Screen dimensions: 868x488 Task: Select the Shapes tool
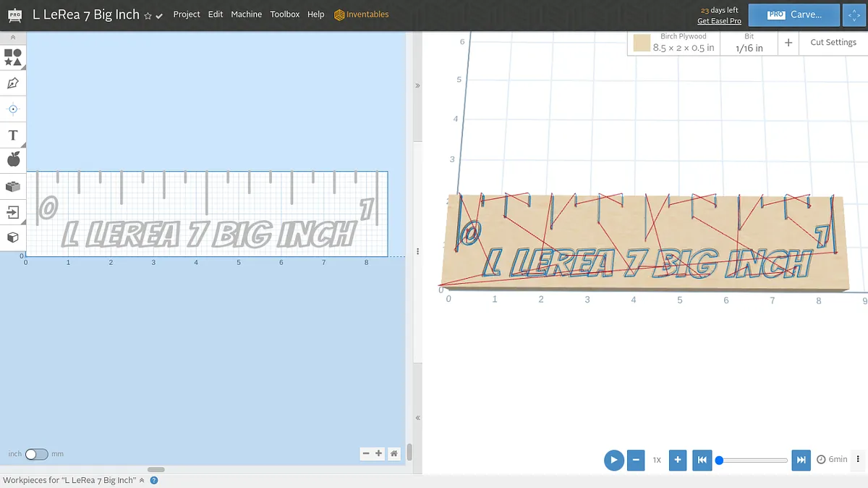click(x=13, y=57)
